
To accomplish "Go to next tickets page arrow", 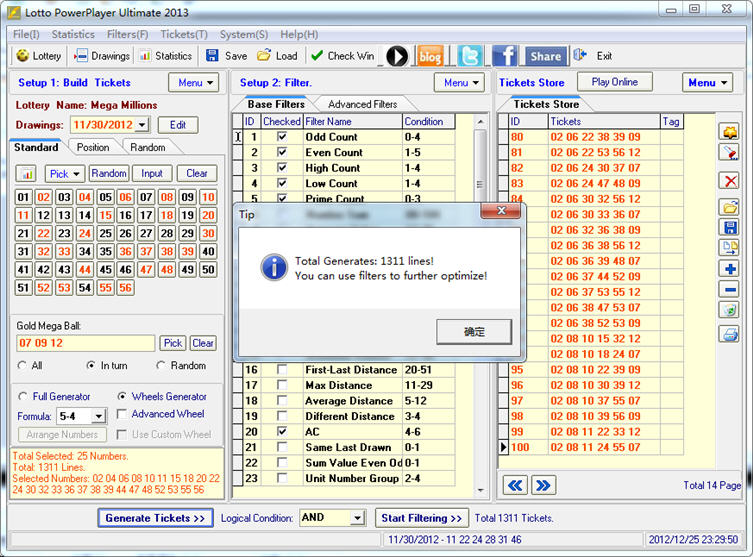I will [x=544, y=485].
